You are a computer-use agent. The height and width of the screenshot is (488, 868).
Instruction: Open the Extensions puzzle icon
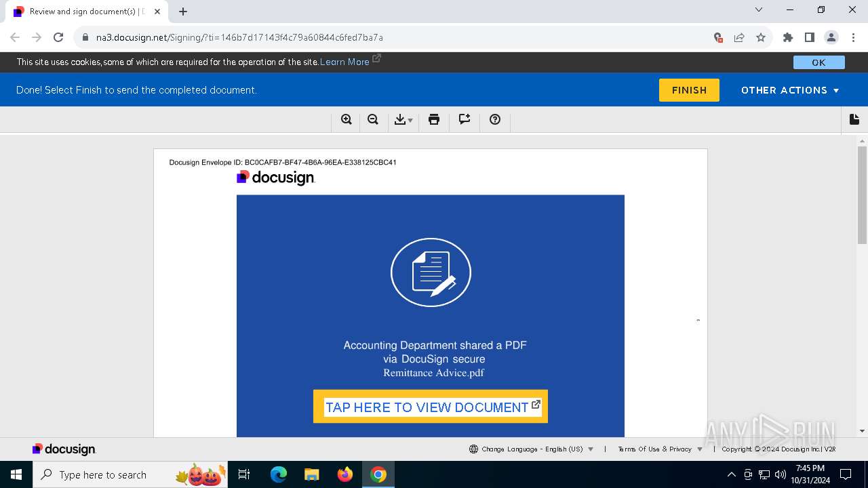pyautogui.click(x=788, y=37)
